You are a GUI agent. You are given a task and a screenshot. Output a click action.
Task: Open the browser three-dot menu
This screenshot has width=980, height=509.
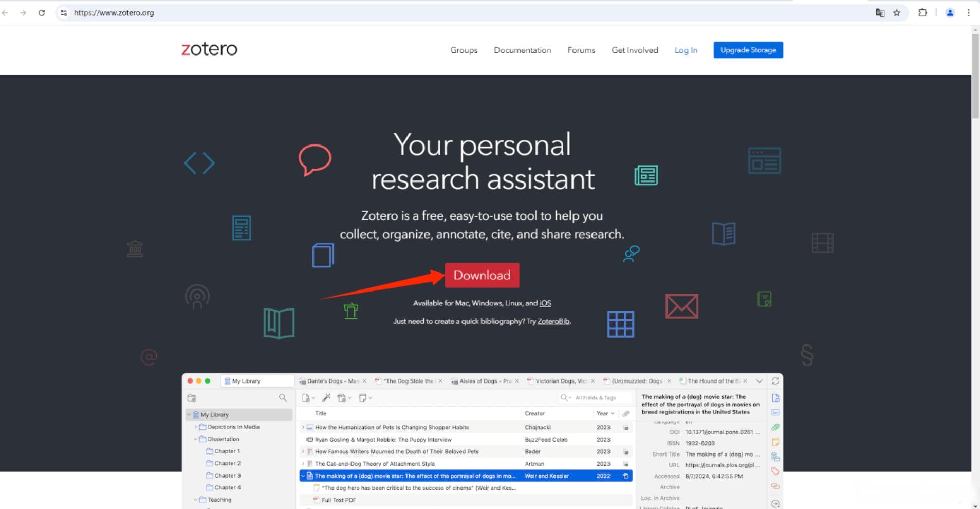(x=969, y=13)
